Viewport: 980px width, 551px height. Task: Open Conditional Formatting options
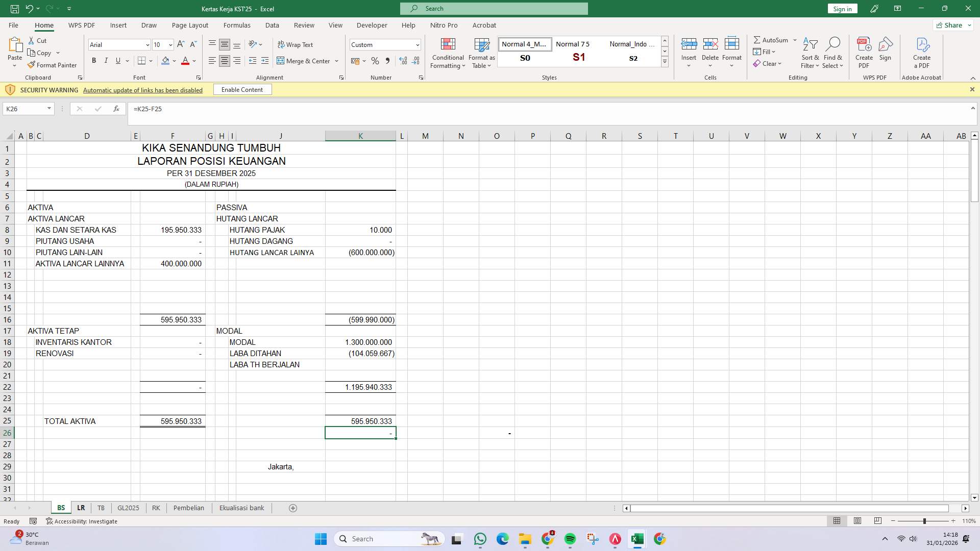pyautogui.click(x=448, y=53)
